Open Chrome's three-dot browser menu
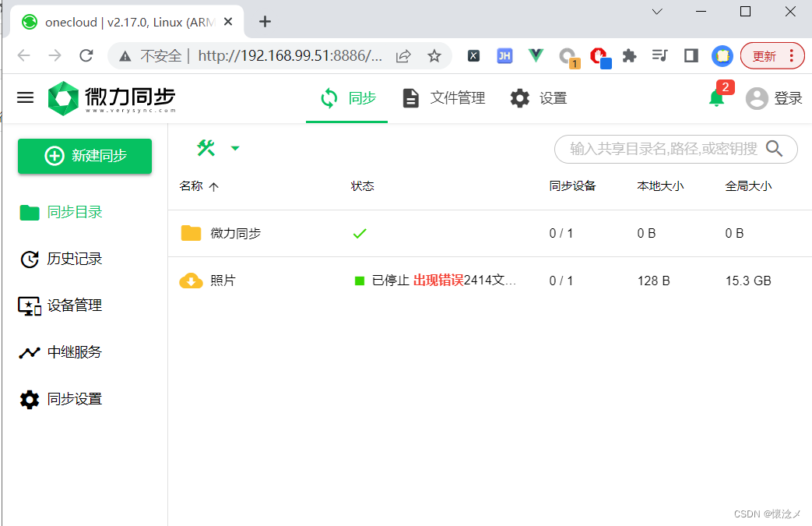Viewport: 812px width, 526px height. [793, 55]
